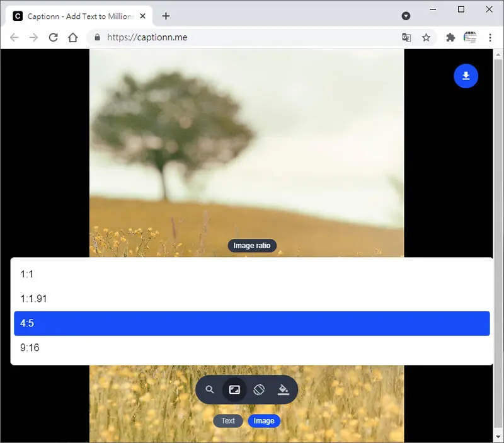The width and height of the screenshot is (504, 443).
Task: Open the fill color bucket tool
Action: 283,389
